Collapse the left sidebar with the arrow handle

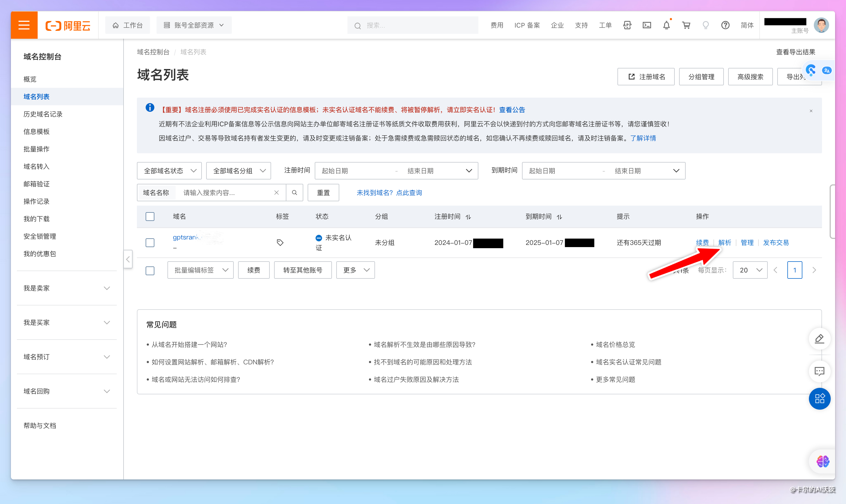(x=128, y=259)
